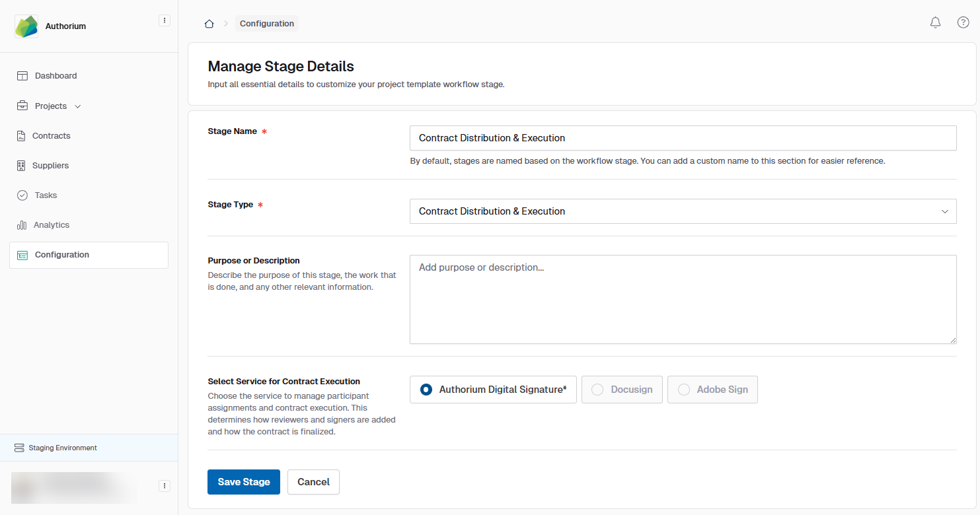Screen dimensions: 980x515
Task: Open Contracts in the sidebar
Action: [51, 136]
